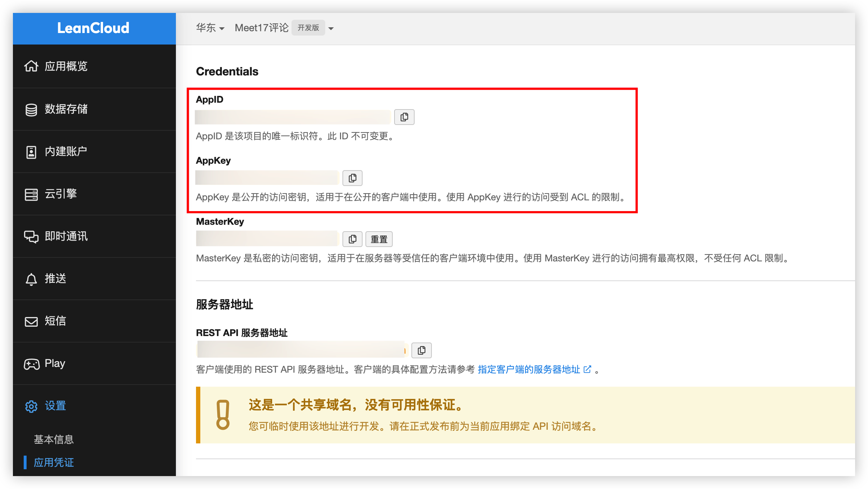Image resolution: width=868 pixels, height=489 pixels.
Task: Click the gamepad icon for Play
Action: pos(31,364)
